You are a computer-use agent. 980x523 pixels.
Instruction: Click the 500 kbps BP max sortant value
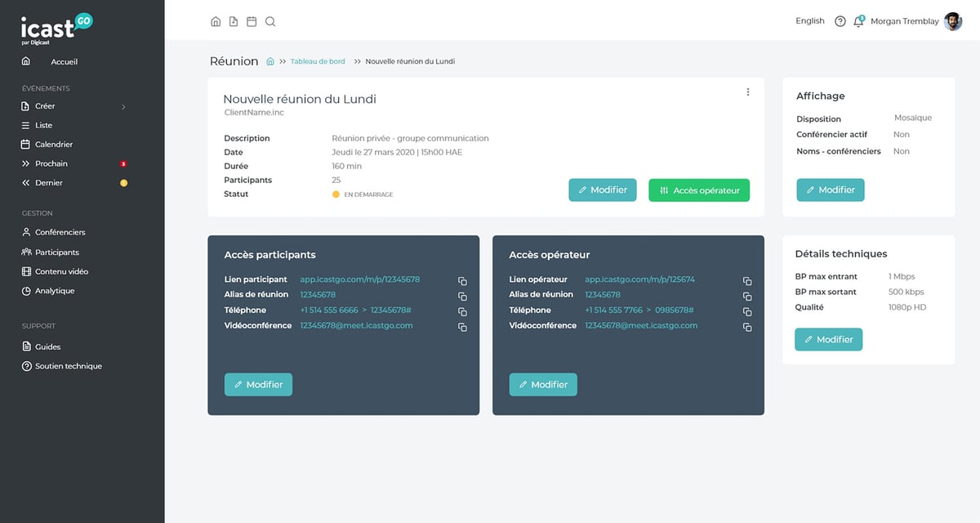point(906,292)
